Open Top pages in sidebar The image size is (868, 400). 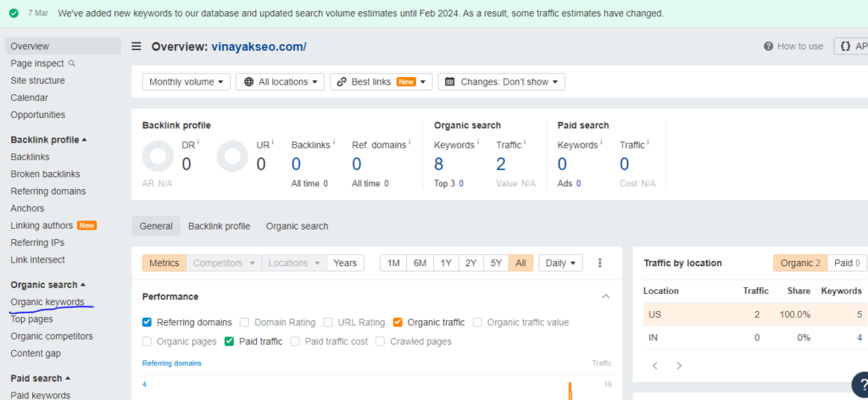tap(32, 319)
